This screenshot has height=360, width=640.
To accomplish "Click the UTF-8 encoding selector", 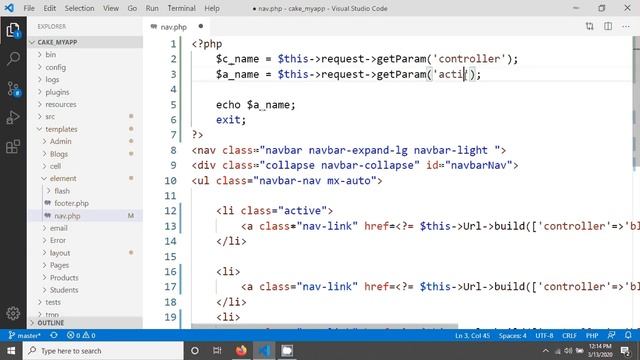I will pos(544,335).
